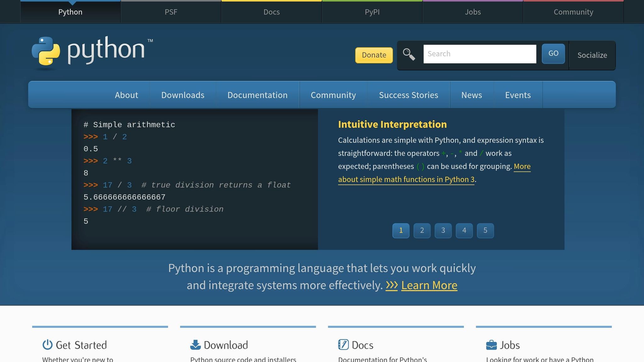Click the '# Simple arithmetic' code comment
Image resolution: width=644 pixels, height=362 pixels.
(x=129, y=125)
